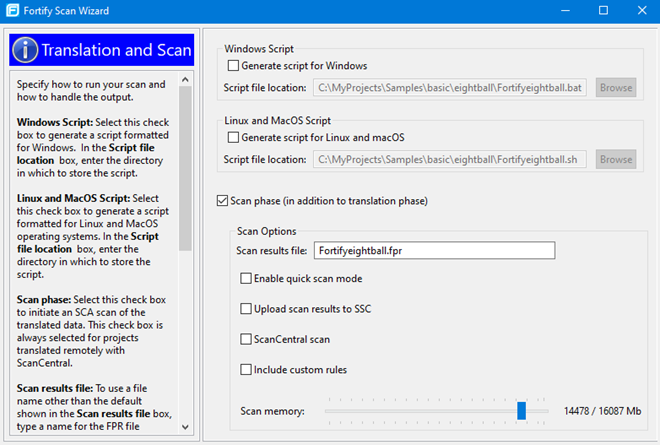Click the Linux script file location field
Viewport: 660px width, 445px height.
[450, 159]
